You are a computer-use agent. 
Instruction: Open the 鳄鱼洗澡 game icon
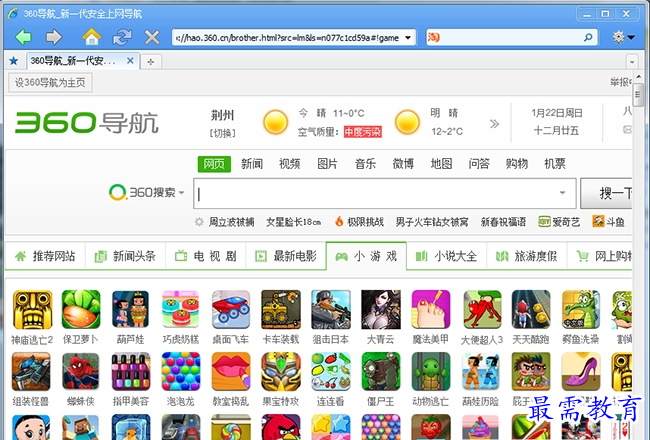[x=581, y=310]
